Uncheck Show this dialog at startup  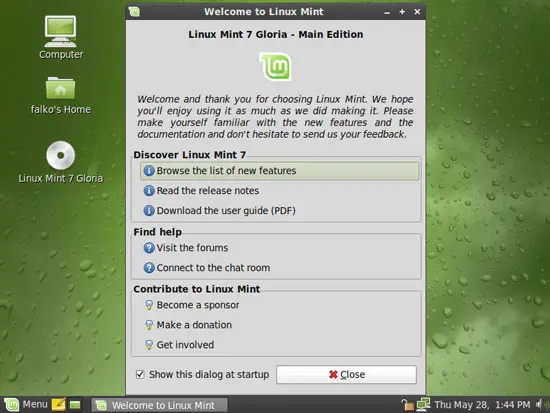(140, 374)
